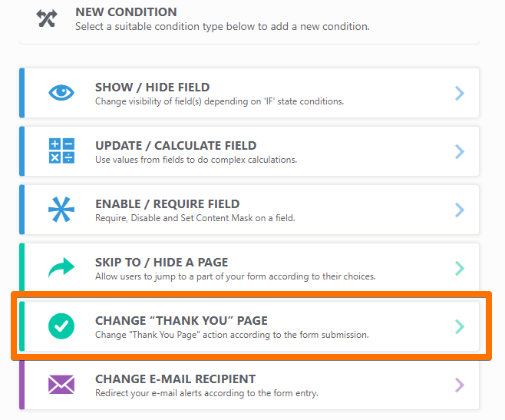The width and height of the screenshot is (505, 420).
Task: Pick the CHANGE "THANK YOU" PAGE title
Action: click(x=181, y=321)
